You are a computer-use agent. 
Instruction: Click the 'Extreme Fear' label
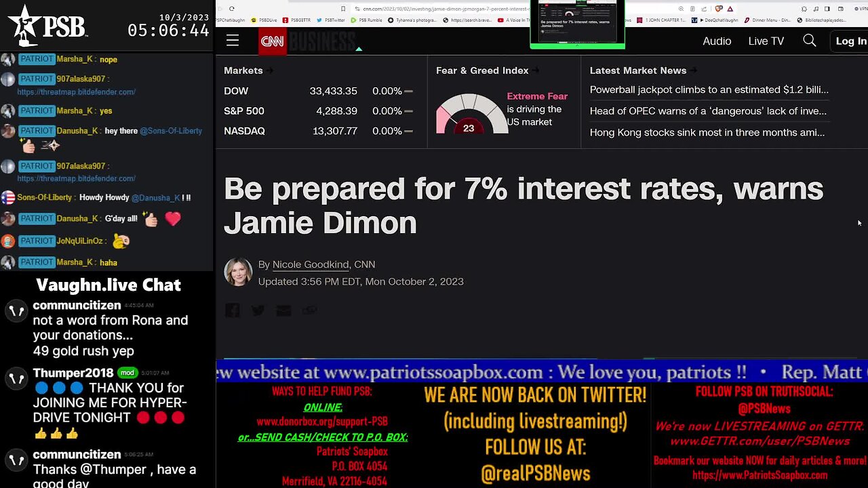coord(537,96)
